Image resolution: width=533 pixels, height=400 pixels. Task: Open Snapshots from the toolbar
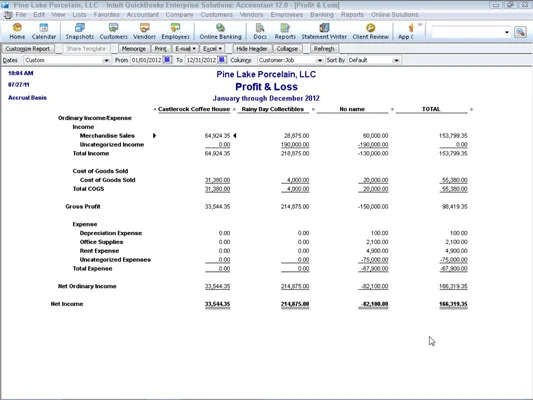80,31
